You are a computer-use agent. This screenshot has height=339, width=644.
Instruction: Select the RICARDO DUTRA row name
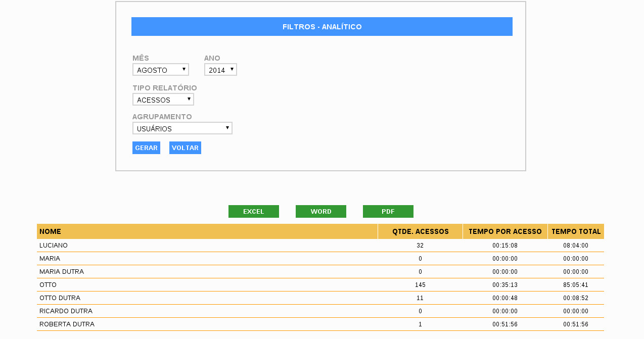point(66,311)
